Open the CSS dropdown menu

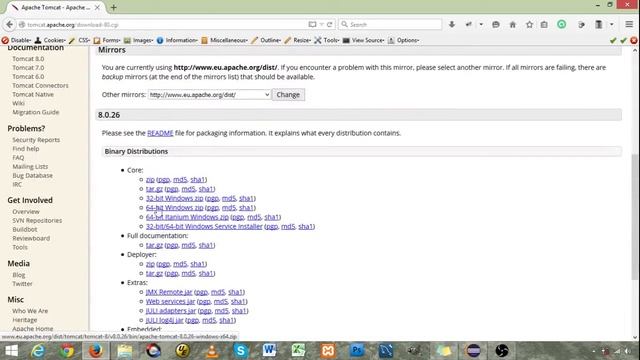click(x=80, y=40)
